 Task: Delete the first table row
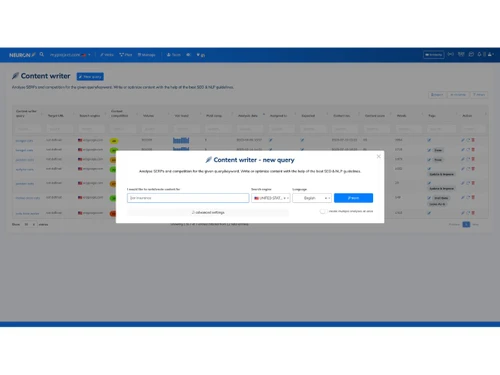tap(473, 140)
